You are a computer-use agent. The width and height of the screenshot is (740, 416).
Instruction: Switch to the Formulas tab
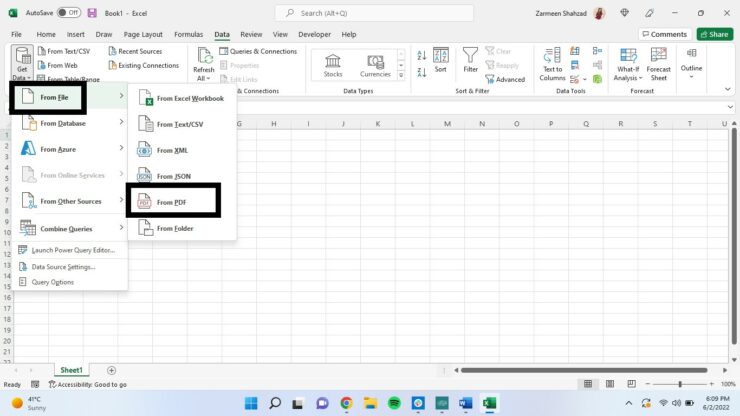188,34
